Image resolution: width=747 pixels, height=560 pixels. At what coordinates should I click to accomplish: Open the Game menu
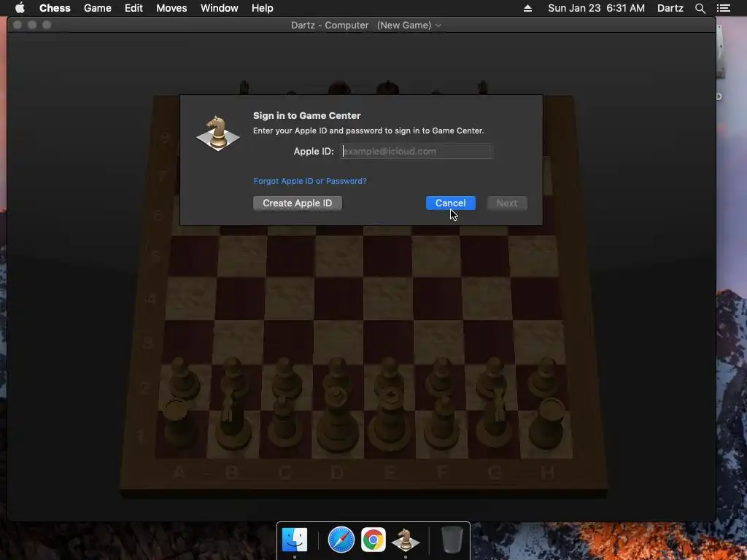pos(97,8)
